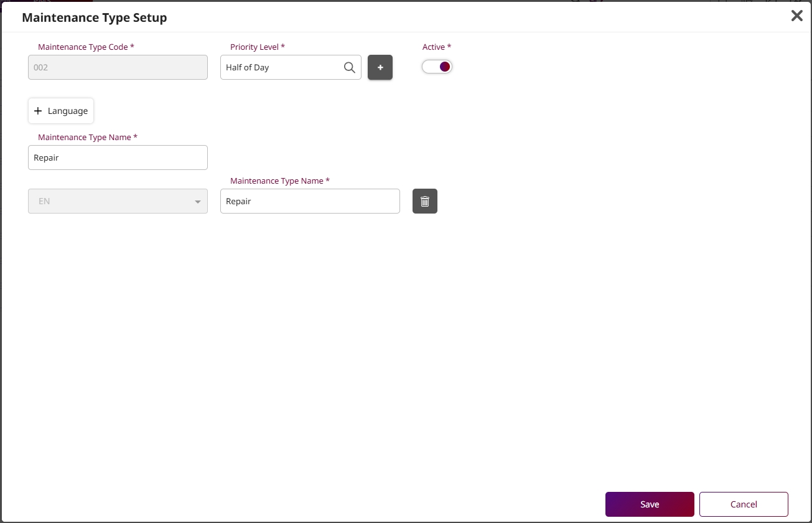Viewport: 812px width, 523px height.
Task: Save the maintenance type
Action: point(649,504)
